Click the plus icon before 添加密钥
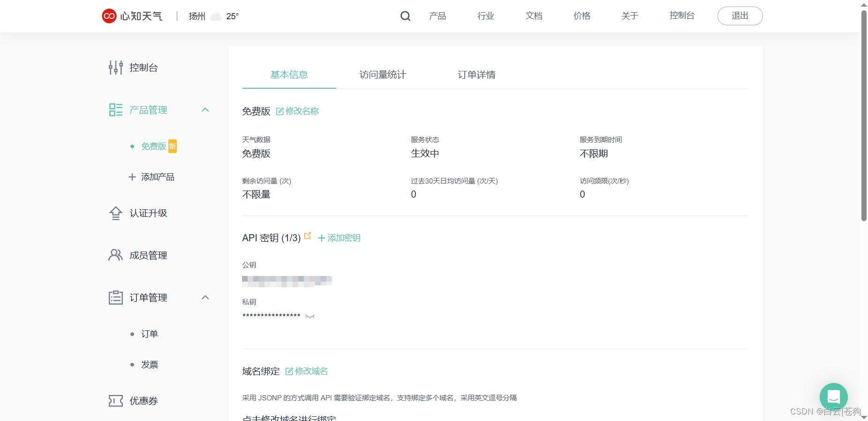The height and width of the screenshot is (421, 868). (x=322, y=238)
